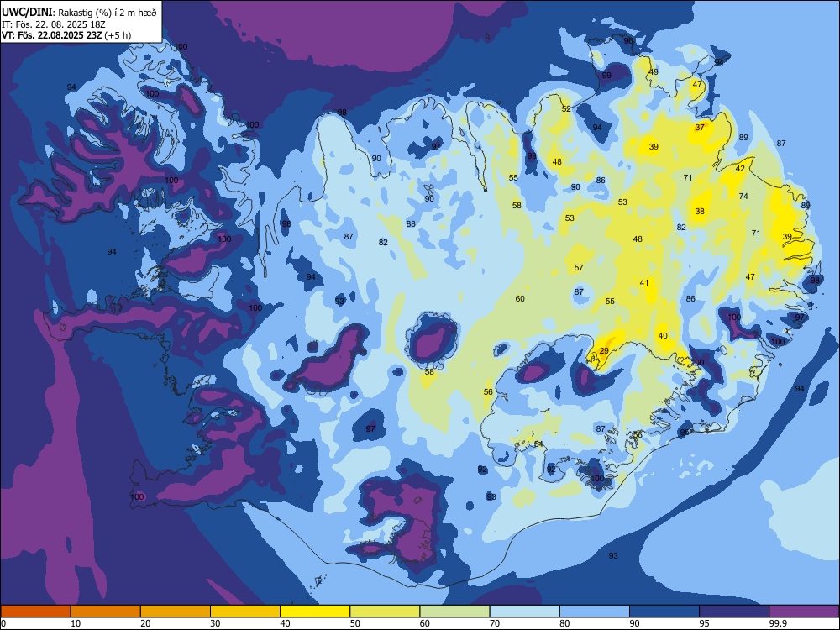This screenshot has width=840, height=630.
Task: Click the 95 legend tick label
Action: (704, 623)
